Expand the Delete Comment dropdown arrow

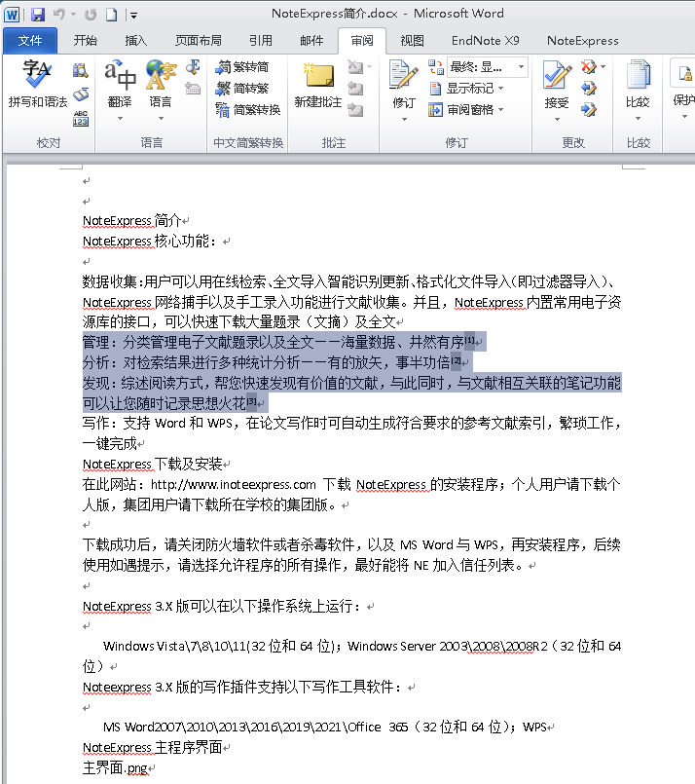(370, 66)
